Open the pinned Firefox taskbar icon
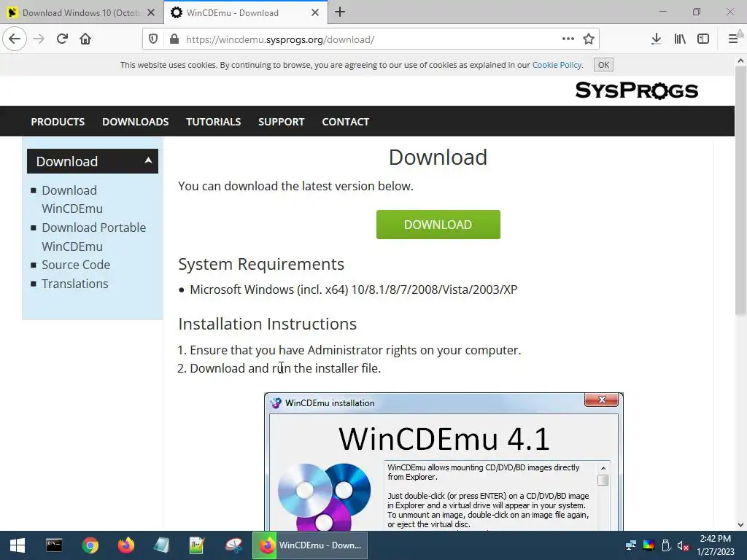747x560 pixels. (x=126, y=545)
